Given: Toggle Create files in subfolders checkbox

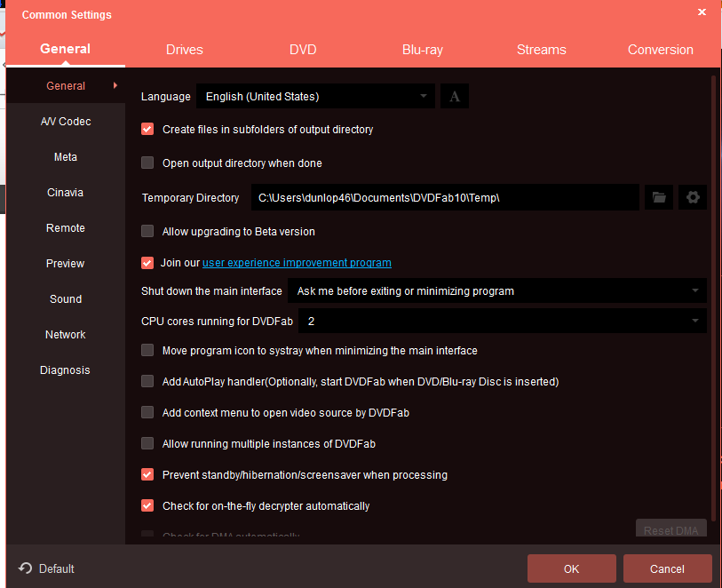Looking at the screenshot, I should [x=147, y=130].
